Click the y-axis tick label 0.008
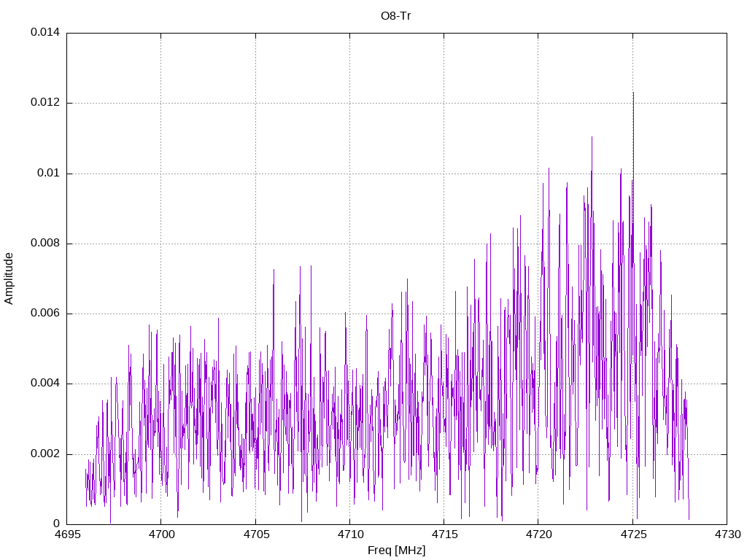 (x=45, y=244)
